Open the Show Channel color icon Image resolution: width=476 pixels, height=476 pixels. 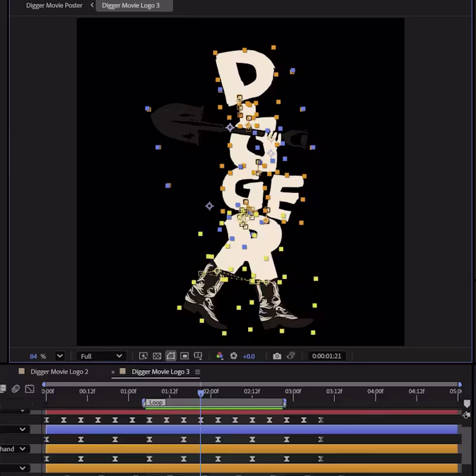click(x=220, y=356)
